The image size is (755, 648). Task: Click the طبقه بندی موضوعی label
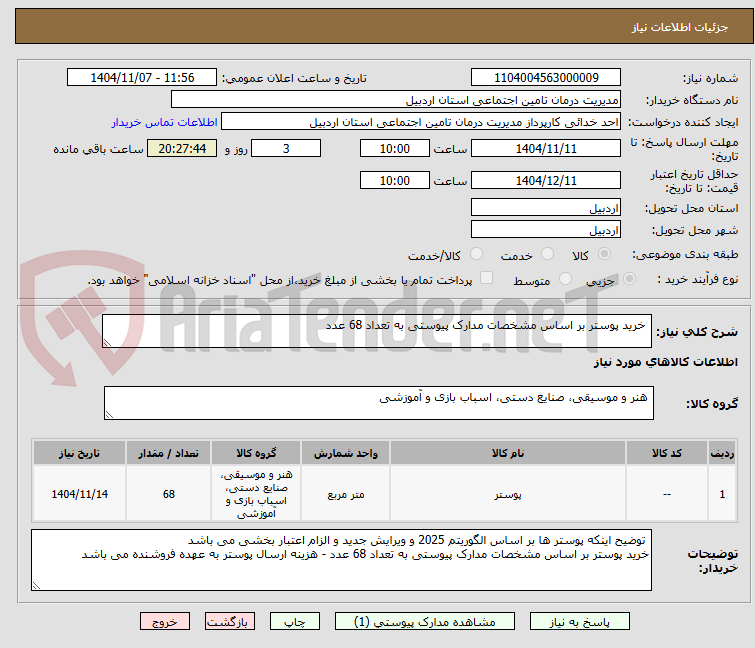(x=685, y=254)
